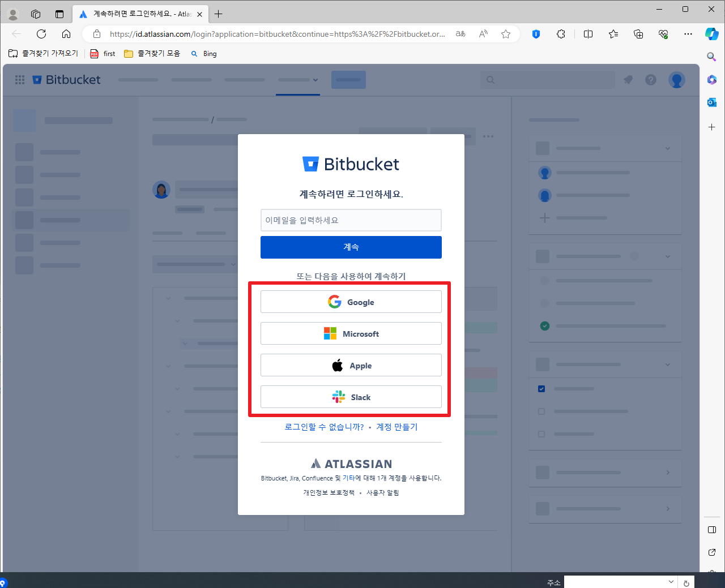This screenshot has height=588, width=725.
Task: Activate the read aloud icon
Action: coord(483,34)
